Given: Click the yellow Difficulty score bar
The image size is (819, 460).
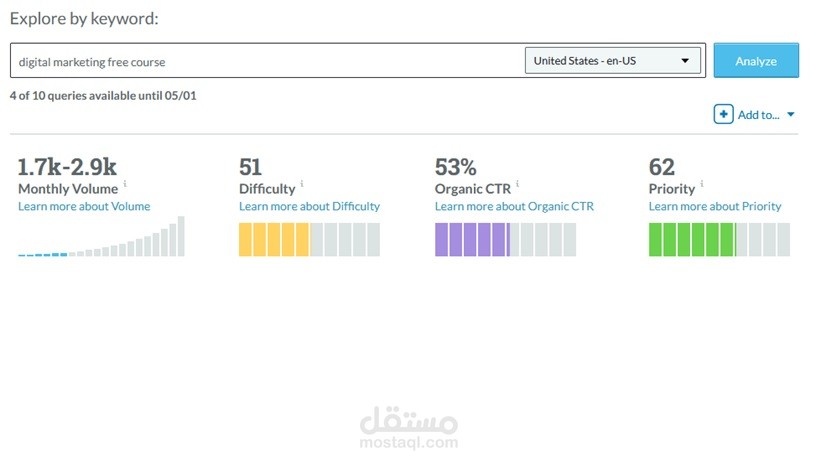Looking at the screenshot, I should [x=309, y=239].
